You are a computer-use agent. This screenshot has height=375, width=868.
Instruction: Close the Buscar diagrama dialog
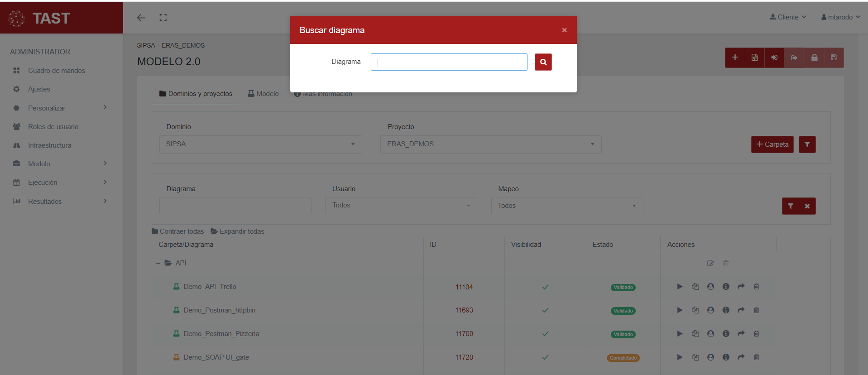point(564,30)
